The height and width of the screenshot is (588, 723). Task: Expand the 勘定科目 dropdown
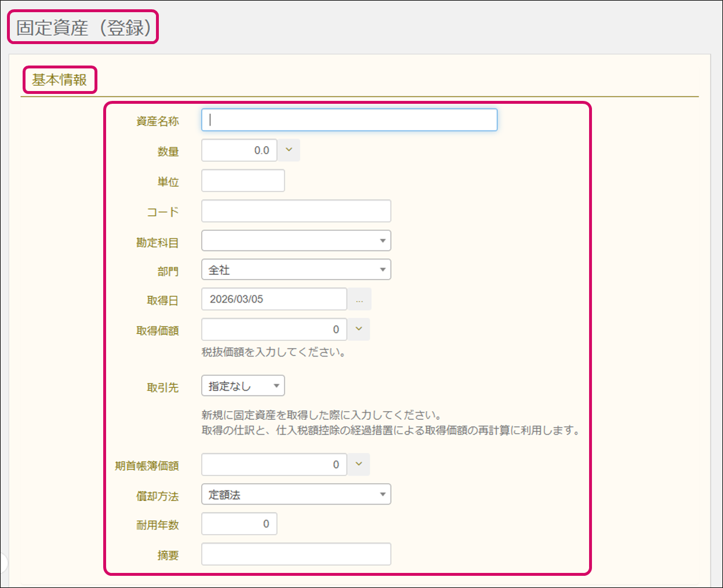coord(296,241)
